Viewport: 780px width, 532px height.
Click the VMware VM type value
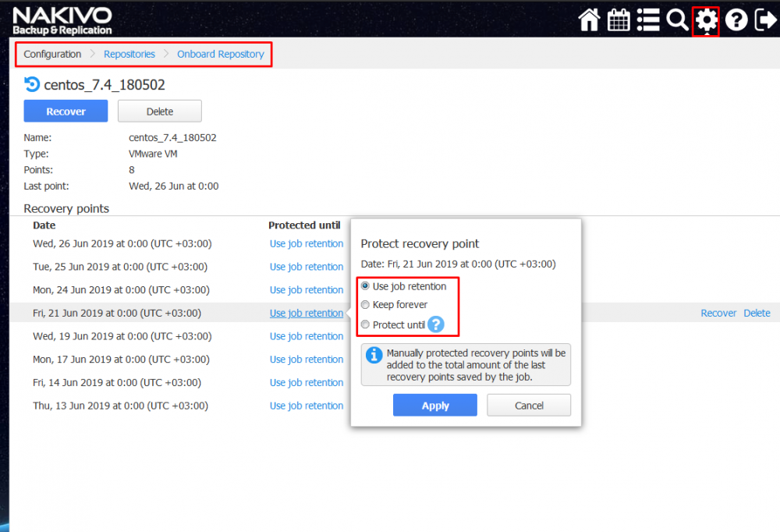click(x=153, y=154)
